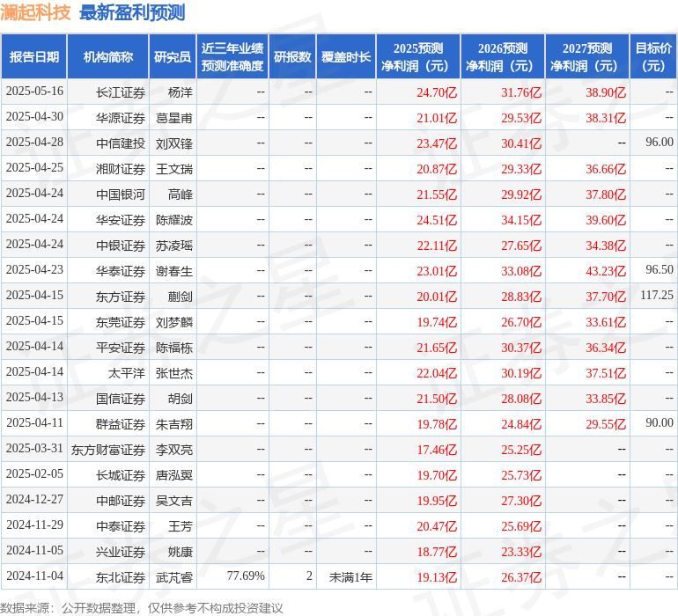The height and width of the screenshot is (616, 678).
Task: Click the 最新盈利预测 heading
Action: coord(132,12)
